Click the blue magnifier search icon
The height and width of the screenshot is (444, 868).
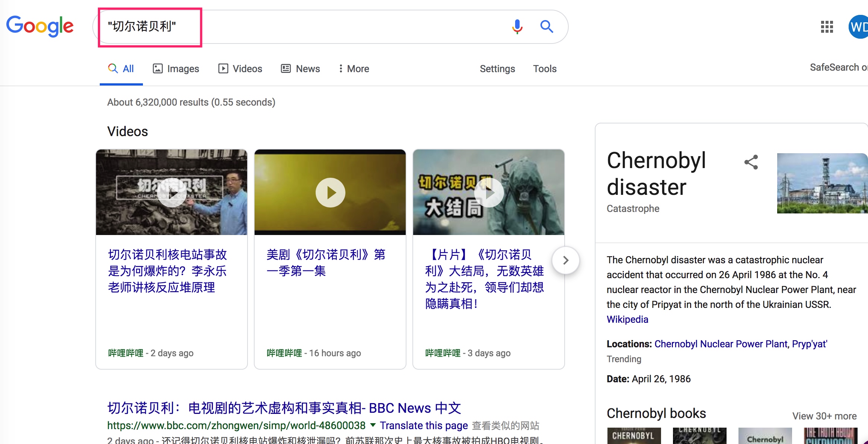click(546, 26)
